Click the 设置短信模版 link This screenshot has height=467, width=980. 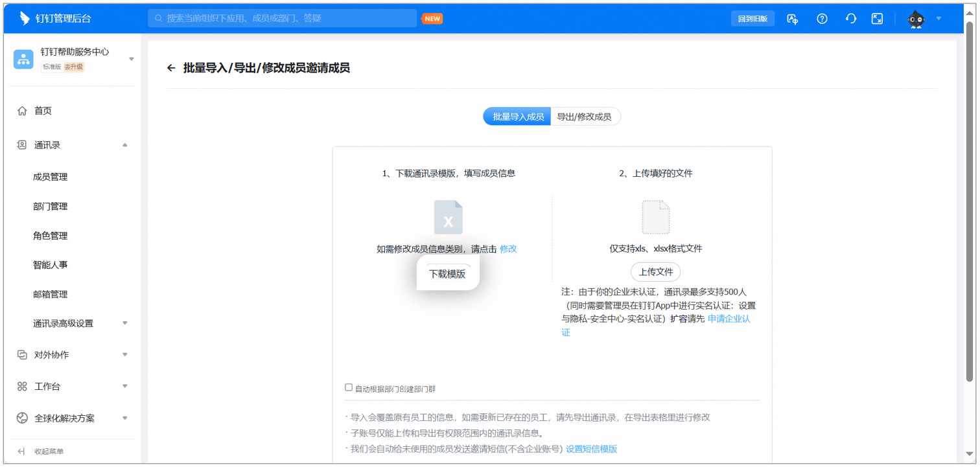pyautogui.click(x=591, y=449)
